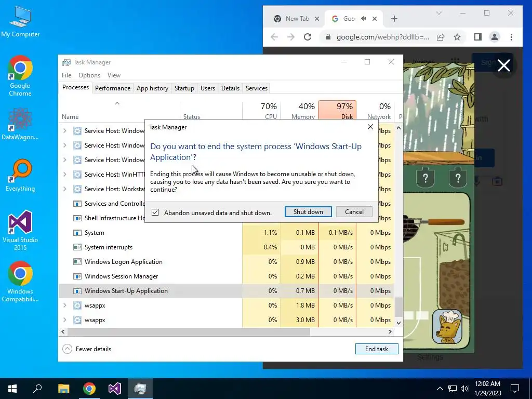
Task: Collapse Task Manager with Fewer details
Action: (87, 349)
